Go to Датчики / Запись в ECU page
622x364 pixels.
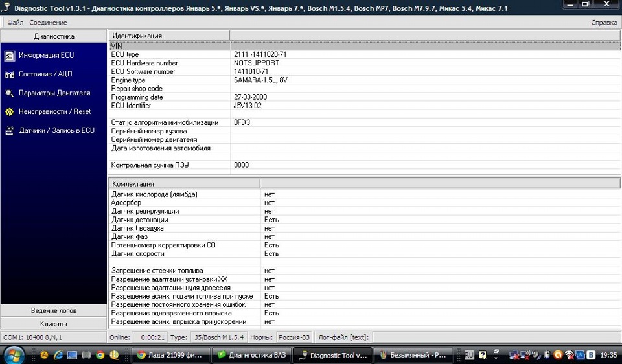(x=57, y=130)
